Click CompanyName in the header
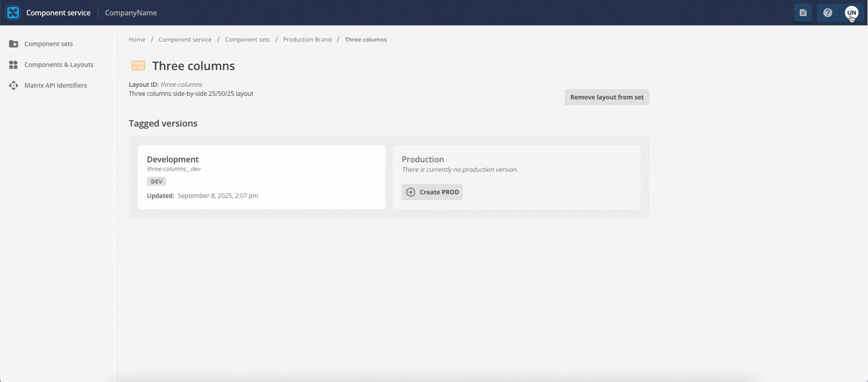Screen dimensions: 868x382 131,13
